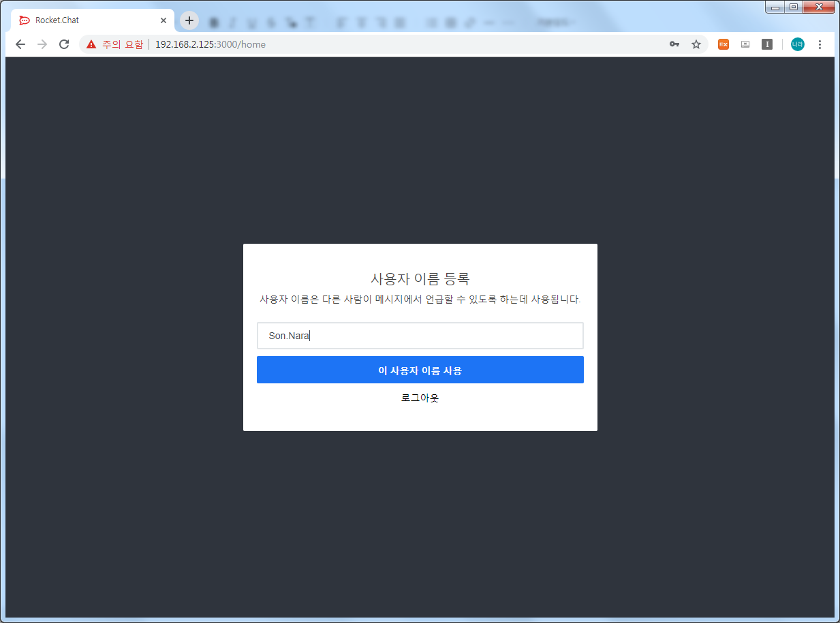840x623 pixels.
Task: Click the '이 사용자 이름 사용' button
Action: click(420, 370)
